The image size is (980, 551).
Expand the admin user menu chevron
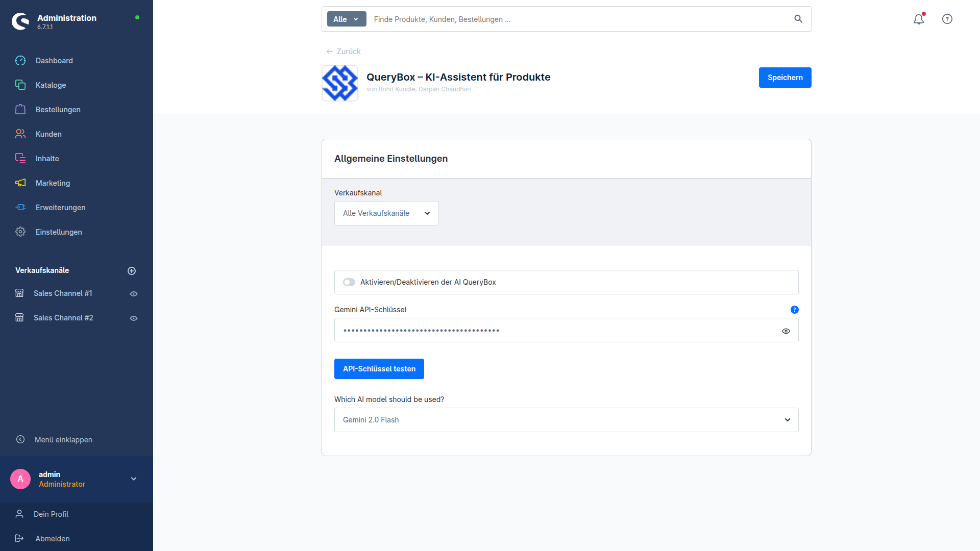(x=134, y=479)
